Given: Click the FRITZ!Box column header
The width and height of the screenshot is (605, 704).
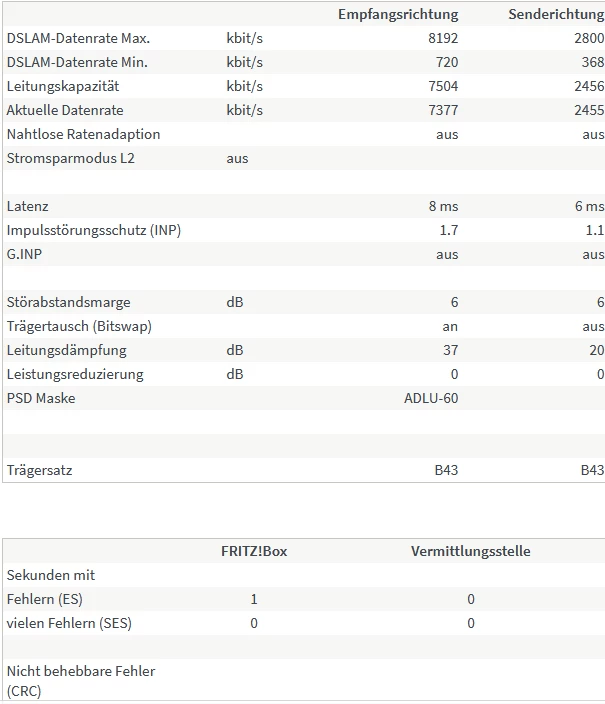Looking at the screenshot, I should tap(254, 551).
